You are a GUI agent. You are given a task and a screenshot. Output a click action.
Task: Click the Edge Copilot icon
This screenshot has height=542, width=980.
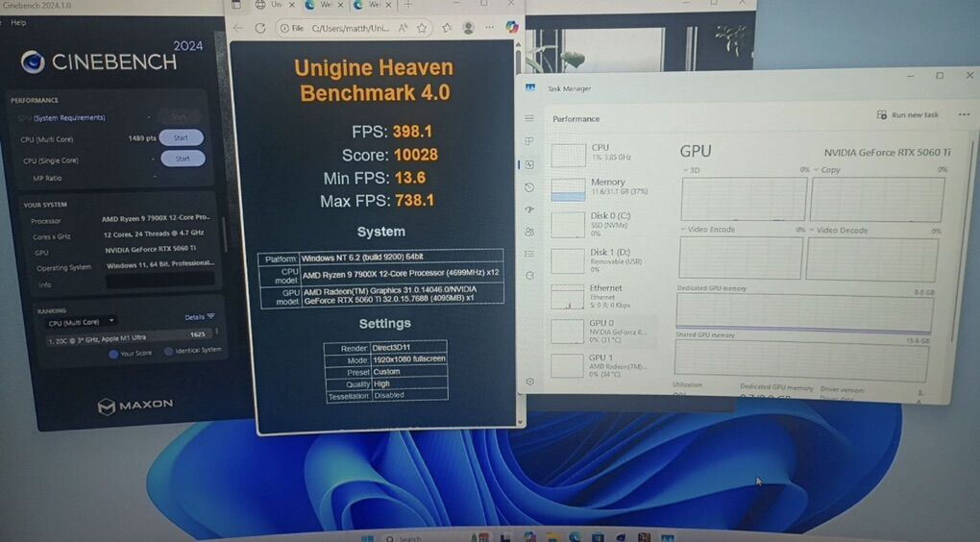click(x=512, y=28)
